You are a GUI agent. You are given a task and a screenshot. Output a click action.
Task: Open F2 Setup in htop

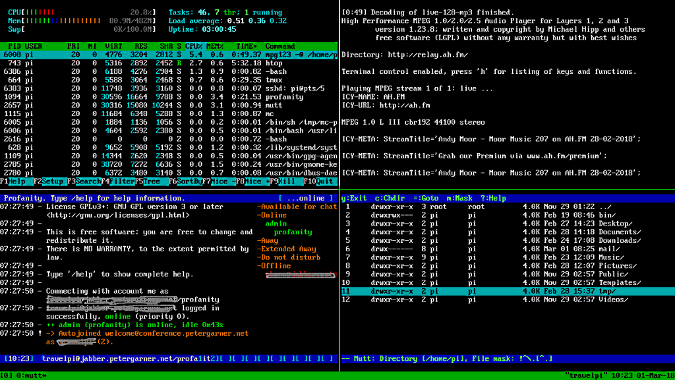coord(50,182)
